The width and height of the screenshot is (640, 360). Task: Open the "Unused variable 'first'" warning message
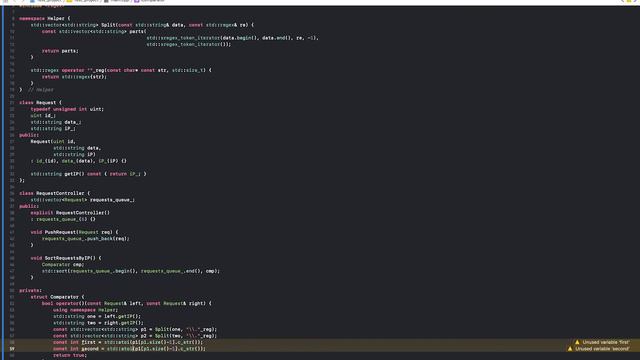[x=606, y=342]
